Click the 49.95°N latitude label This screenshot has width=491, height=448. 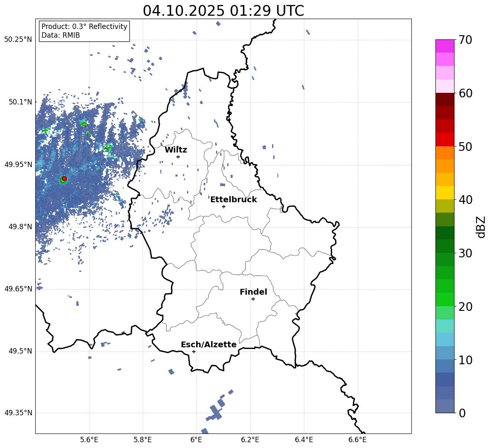click(x=18, y=164)
